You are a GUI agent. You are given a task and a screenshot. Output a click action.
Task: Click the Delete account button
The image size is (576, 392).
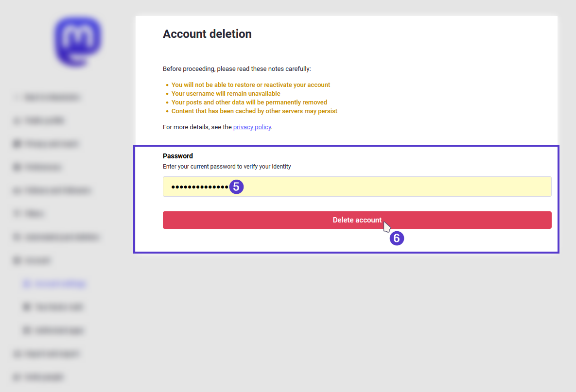(357, 220)
